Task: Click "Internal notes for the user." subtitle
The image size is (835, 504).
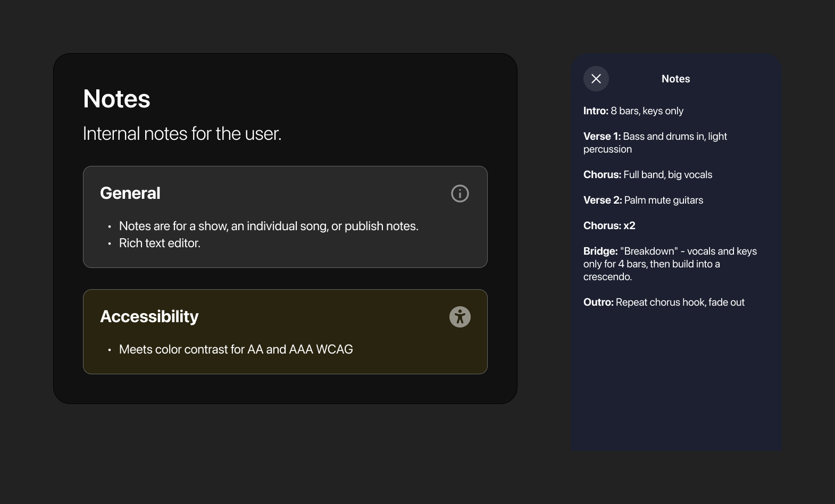Action: coord(182,133)
